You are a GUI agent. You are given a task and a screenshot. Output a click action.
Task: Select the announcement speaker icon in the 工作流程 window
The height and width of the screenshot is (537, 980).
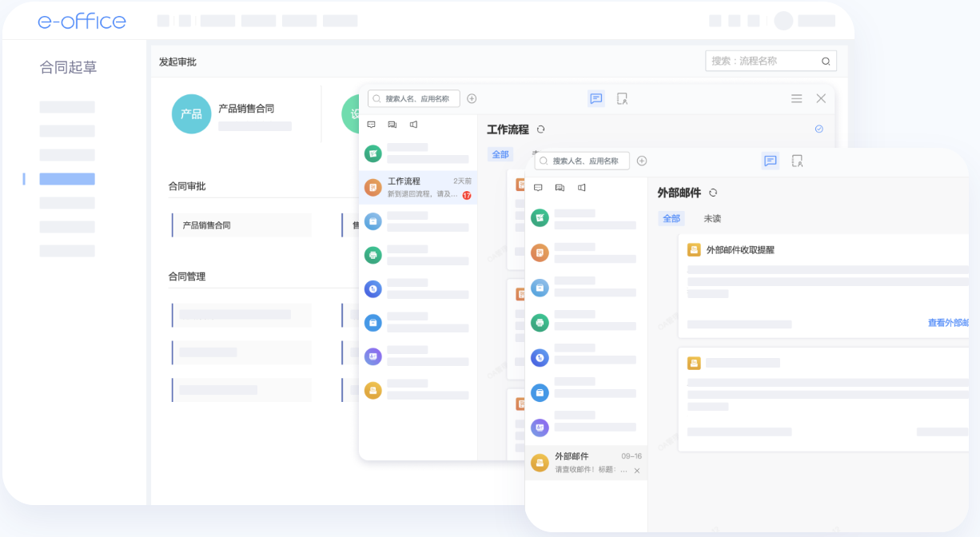click(x=413, y=125)
